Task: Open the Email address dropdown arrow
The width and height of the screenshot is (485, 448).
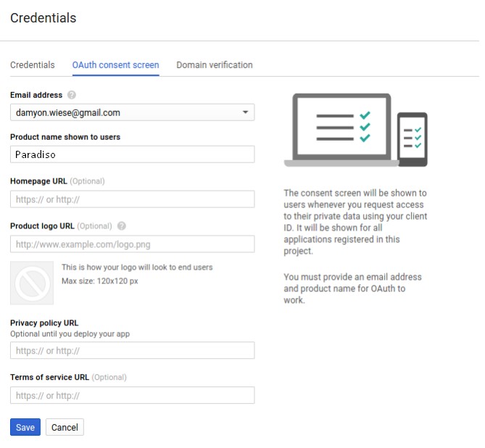Action: 245,112
